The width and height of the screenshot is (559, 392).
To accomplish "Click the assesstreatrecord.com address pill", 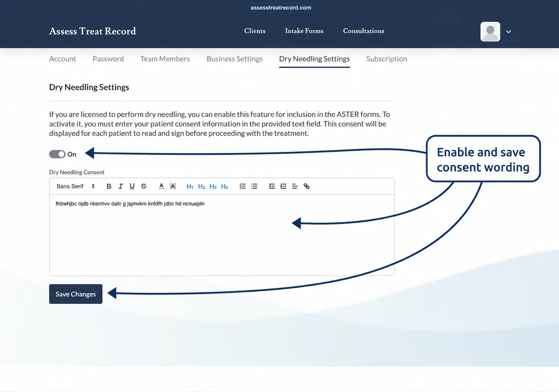I will point(281,8).
